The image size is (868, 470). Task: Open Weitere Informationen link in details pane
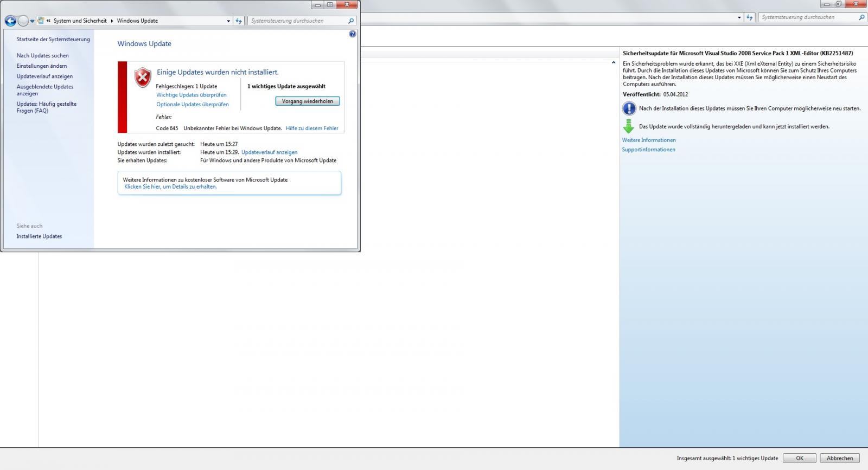tap(649, 140)
